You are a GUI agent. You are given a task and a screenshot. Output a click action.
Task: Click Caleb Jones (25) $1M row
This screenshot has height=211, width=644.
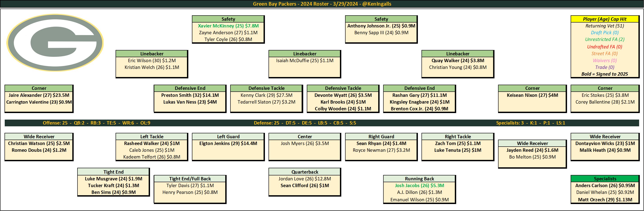152,150
